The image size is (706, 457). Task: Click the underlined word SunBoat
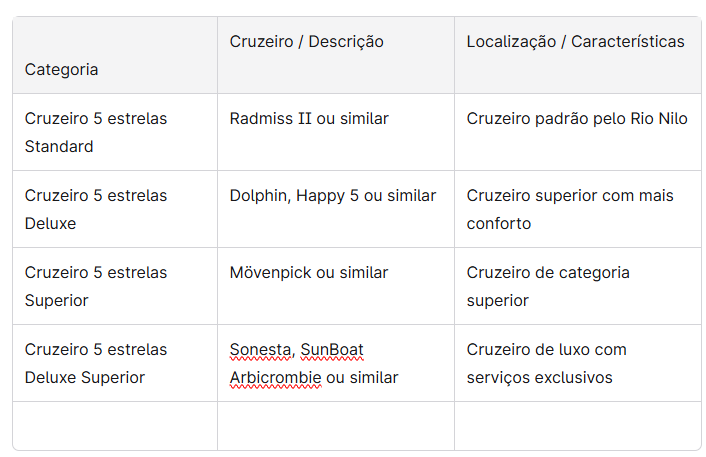tap(332, 350)
